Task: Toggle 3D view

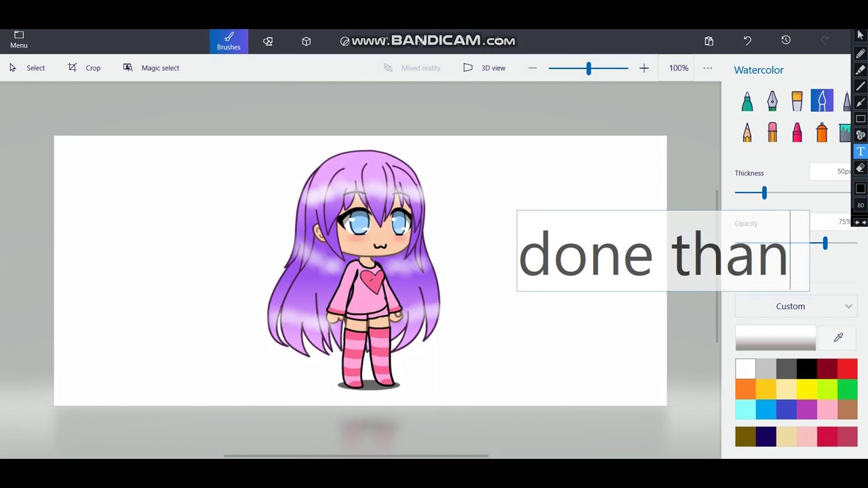Action: (484, 68)
